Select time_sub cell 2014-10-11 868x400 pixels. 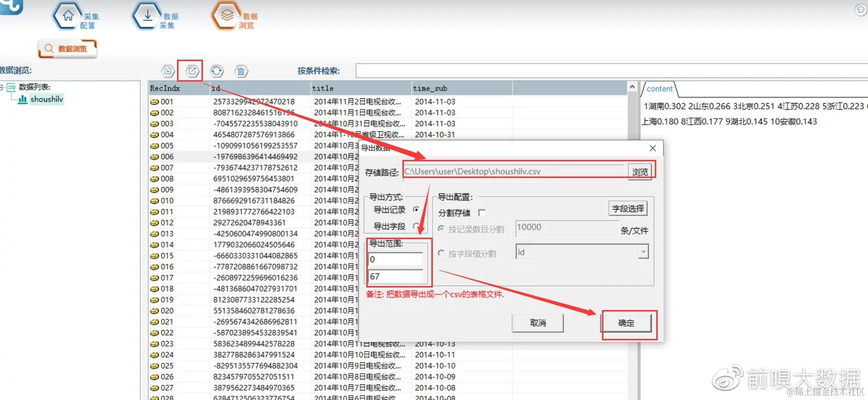tap(435, 355)
